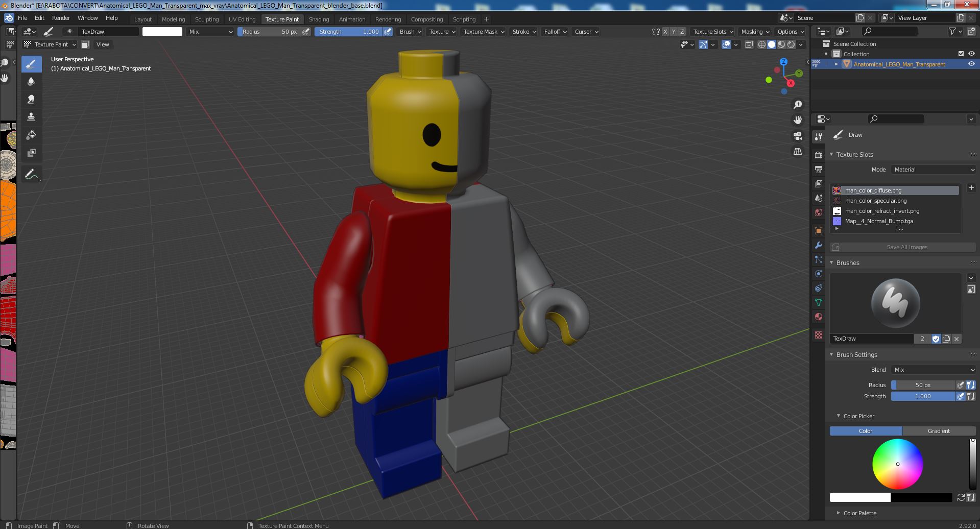Click the viewport zoom magnifier icon
Image resolution: width=980 pixels, height=529 pixels.
[797, 105]
